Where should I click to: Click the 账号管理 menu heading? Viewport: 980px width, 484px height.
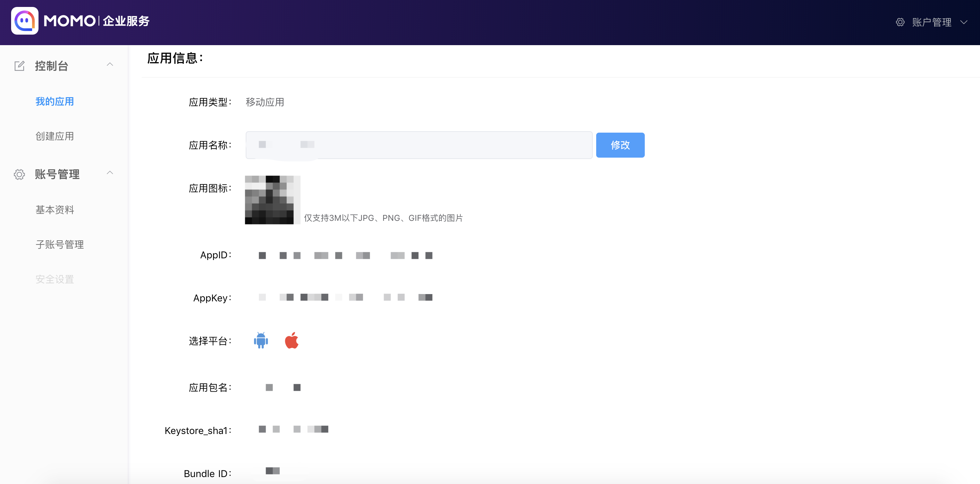click(58, 174)
